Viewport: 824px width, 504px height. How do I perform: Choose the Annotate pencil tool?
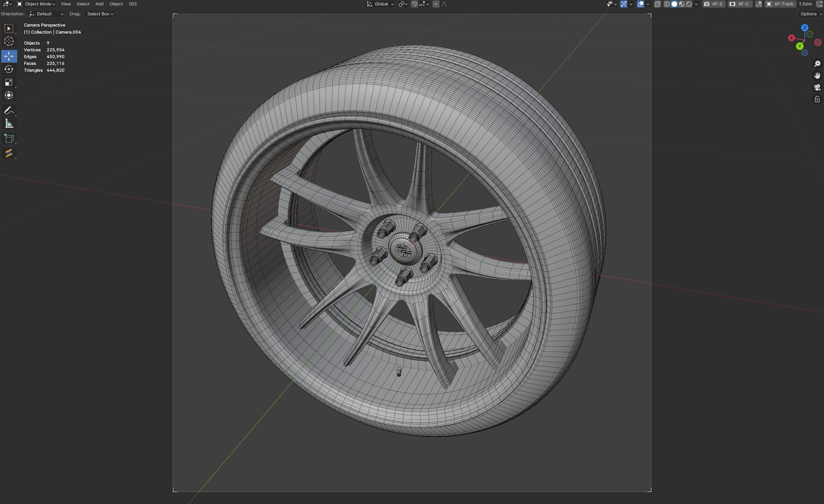tap(9, 111)
